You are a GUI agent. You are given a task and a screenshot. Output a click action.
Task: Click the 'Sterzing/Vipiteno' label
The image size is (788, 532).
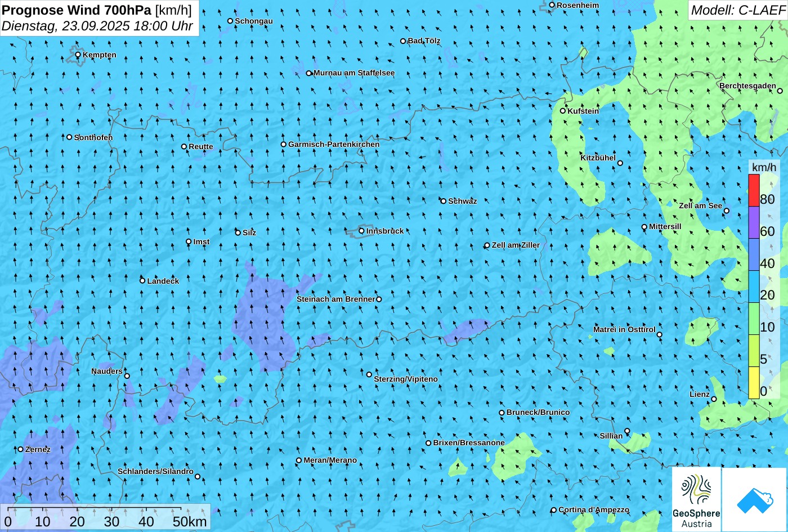click(406, 379)
